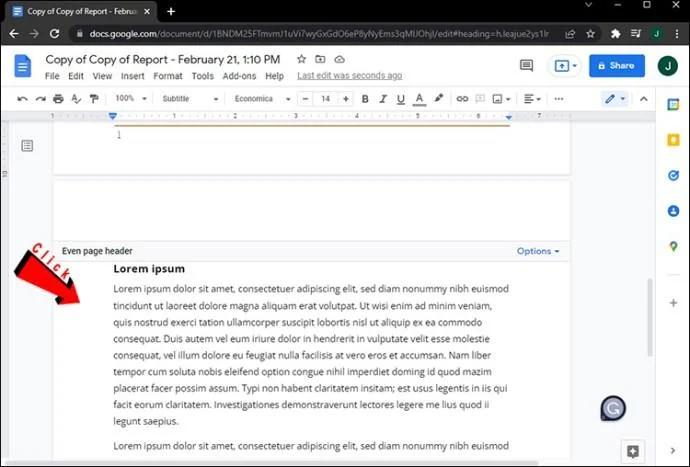Open the Subtitle paragraph style dropdown
690x467 pixels.
[x=190, y=99]
